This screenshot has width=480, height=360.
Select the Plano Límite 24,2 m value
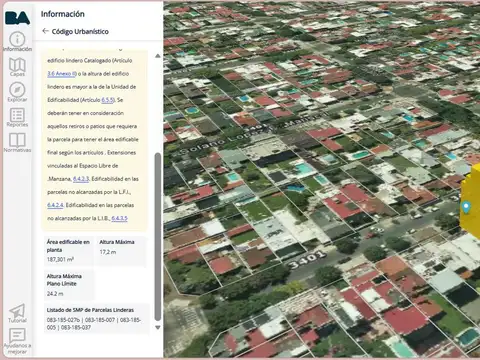point(55,294)
